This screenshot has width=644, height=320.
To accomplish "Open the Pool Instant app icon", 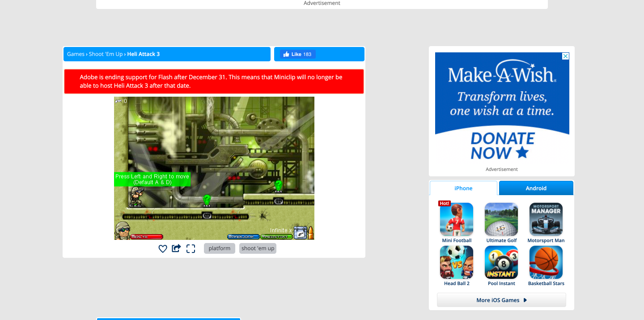I will pyautogui.click(x=501, y=262).
